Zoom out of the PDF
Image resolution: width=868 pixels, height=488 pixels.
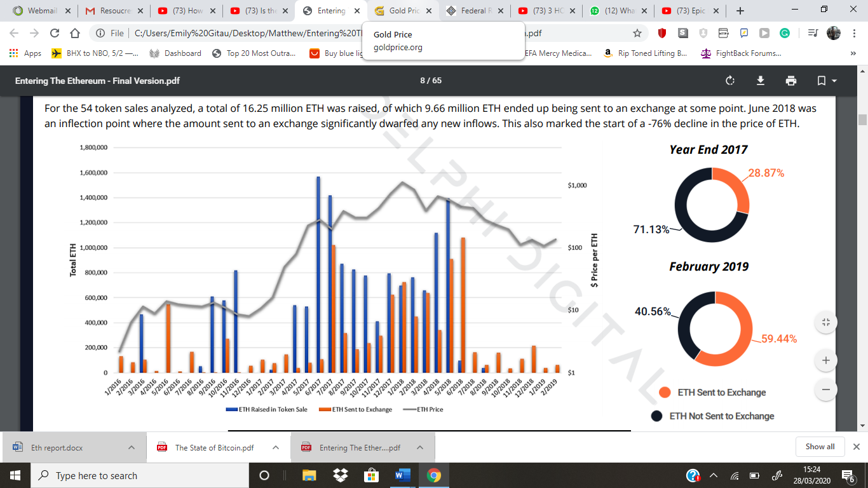pyautogui.click(x=826, y=389)
